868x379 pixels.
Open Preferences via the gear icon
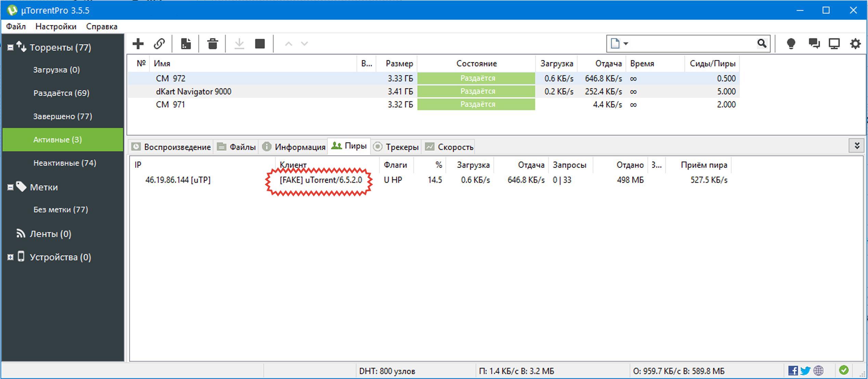855,44
